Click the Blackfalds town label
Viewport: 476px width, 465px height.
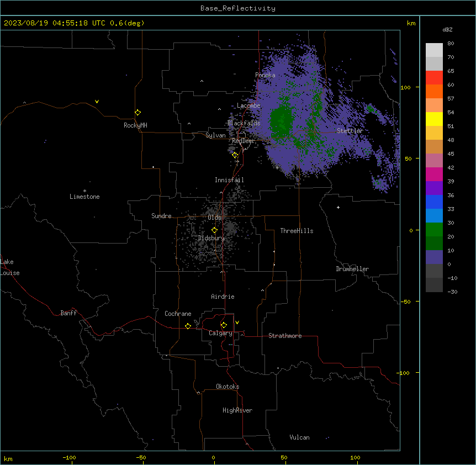(x=244, y=123)
